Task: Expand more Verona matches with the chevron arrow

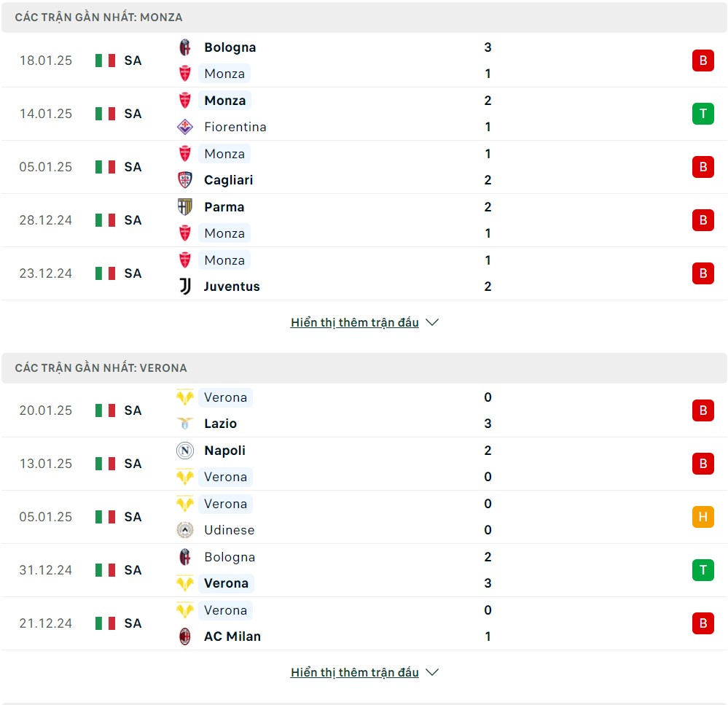Action: pyautogui.click(x=432, y=672)
